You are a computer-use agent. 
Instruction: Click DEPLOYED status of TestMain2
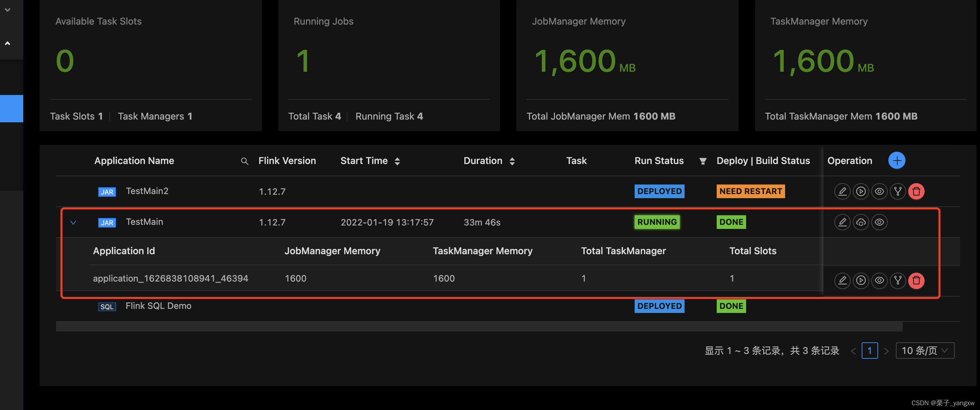pos(659,191)
